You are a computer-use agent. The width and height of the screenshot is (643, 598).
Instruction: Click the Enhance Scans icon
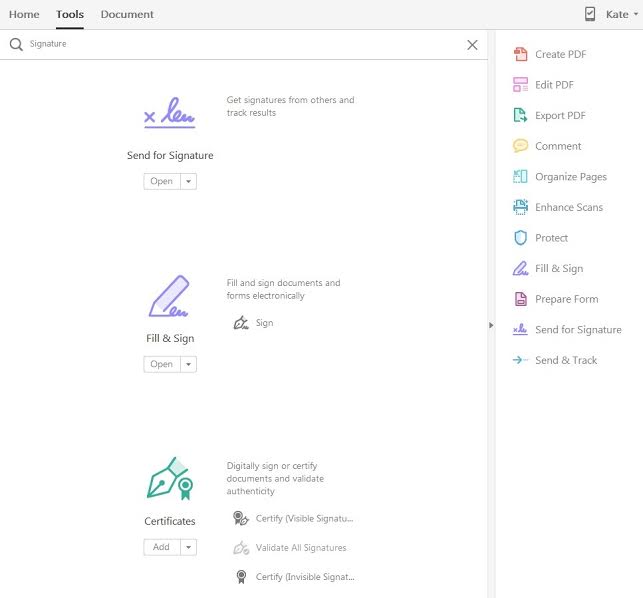coord(520,207)
